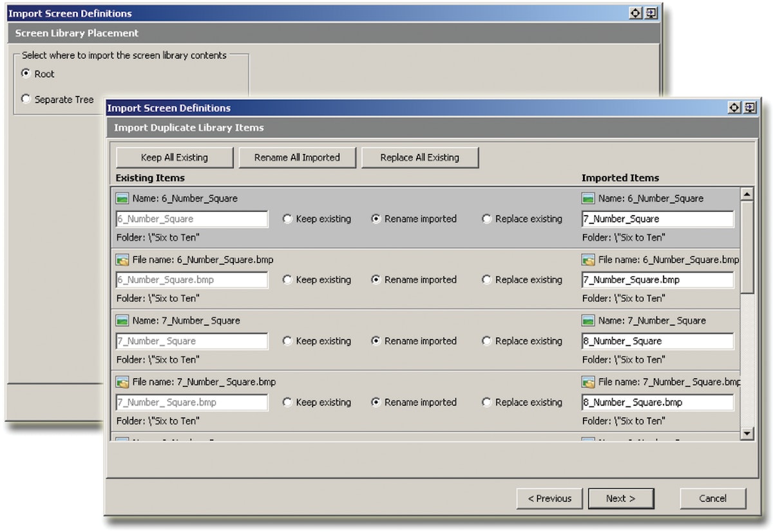Click image icon beside imported 6_Number_Square name
Image resolution: width=773 pixels, height=532 pixels.
[588, 198]
